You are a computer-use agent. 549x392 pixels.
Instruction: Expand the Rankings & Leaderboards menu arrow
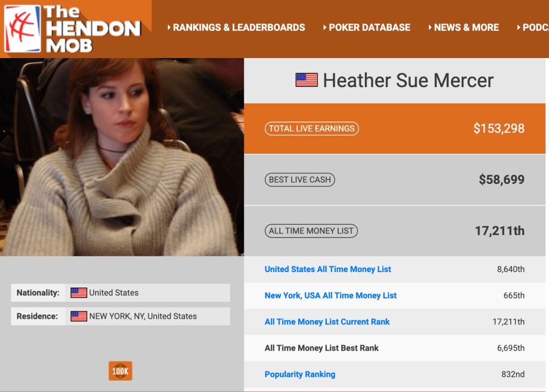pyautogui.click(x=169, y=27)
